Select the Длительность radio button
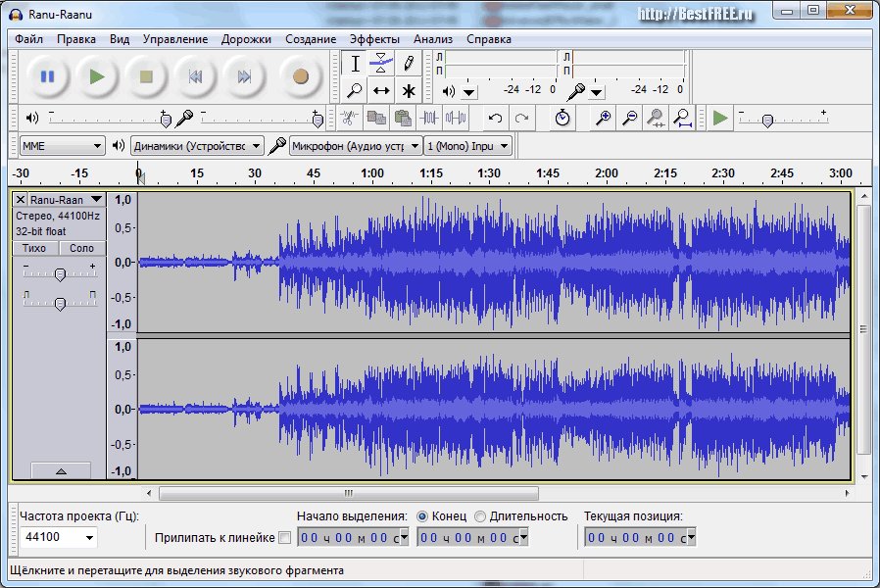Screen dimensions: 880x588 (480, 516)
